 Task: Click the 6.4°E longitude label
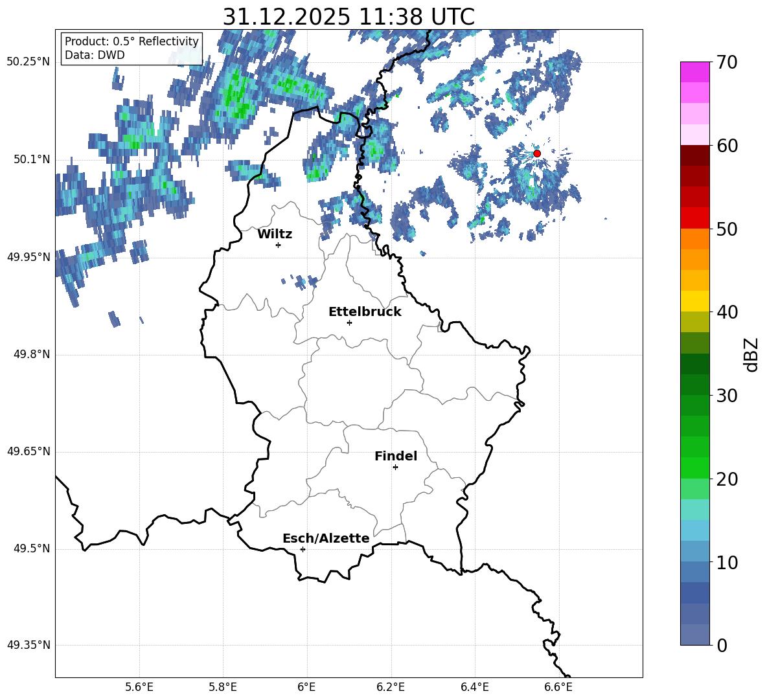coord(474,687)
